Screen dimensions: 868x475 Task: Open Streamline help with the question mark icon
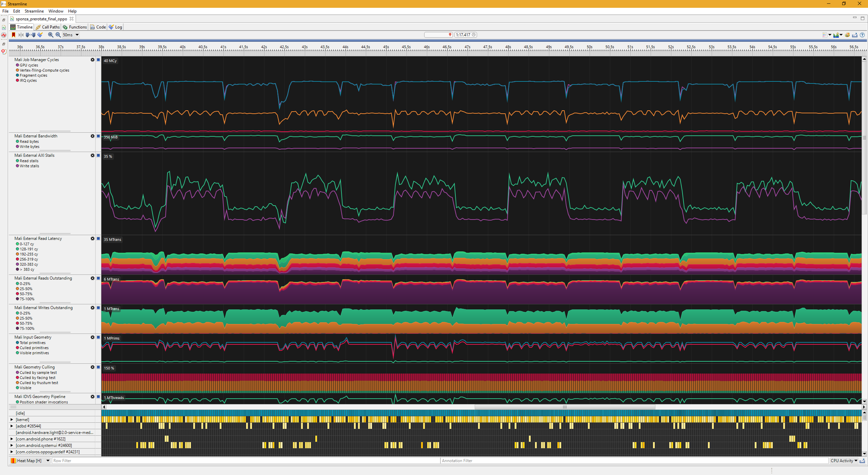click(863, 35)
